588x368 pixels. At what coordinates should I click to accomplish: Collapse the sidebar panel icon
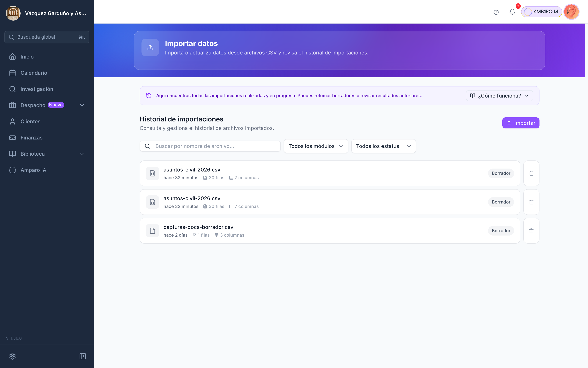(x=83, y=356)
